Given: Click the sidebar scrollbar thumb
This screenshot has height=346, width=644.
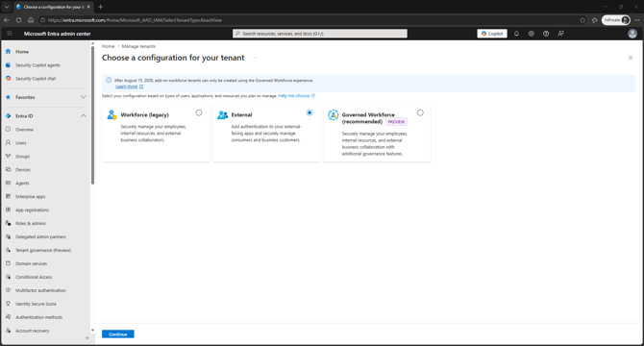Looking at the screenshot, I should 93,115.
